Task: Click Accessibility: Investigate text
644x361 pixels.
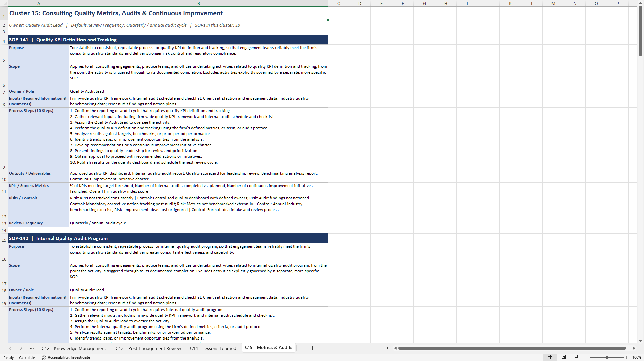Action: pyautogui.click(x=69, y=357)
